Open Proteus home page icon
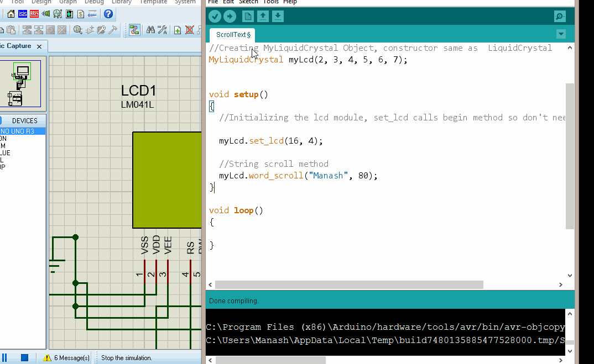The width and height of the screenshot is (594, 364). coord(11,14)
